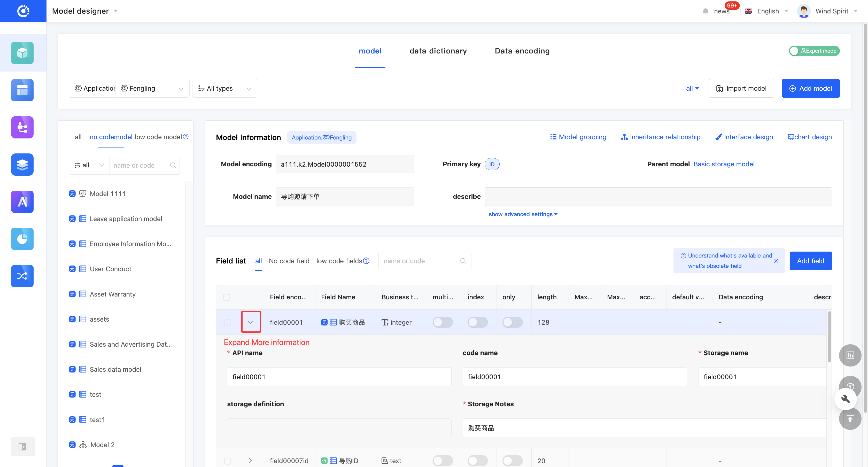The width and height of the screenshot is (868, 467).
Task: Open the purple hierarchy sidebar icon
Action: 22,127
